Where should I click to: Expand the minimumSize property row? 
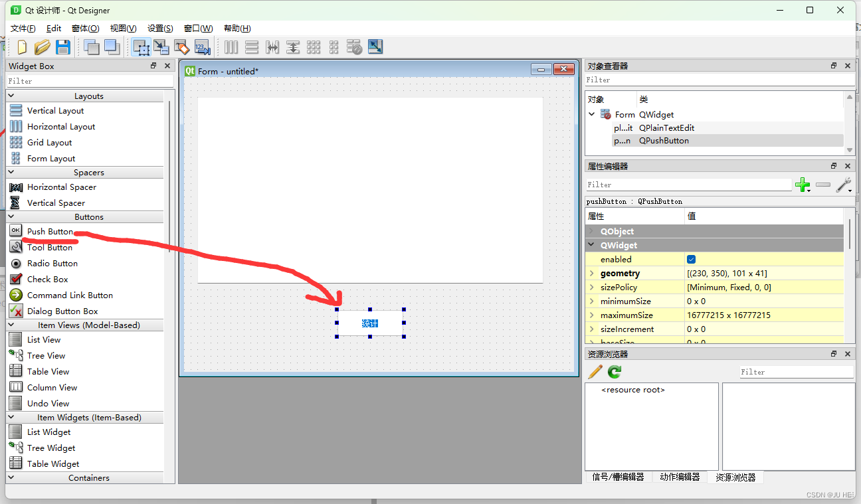pyautogui.click(x=592, y=301)
